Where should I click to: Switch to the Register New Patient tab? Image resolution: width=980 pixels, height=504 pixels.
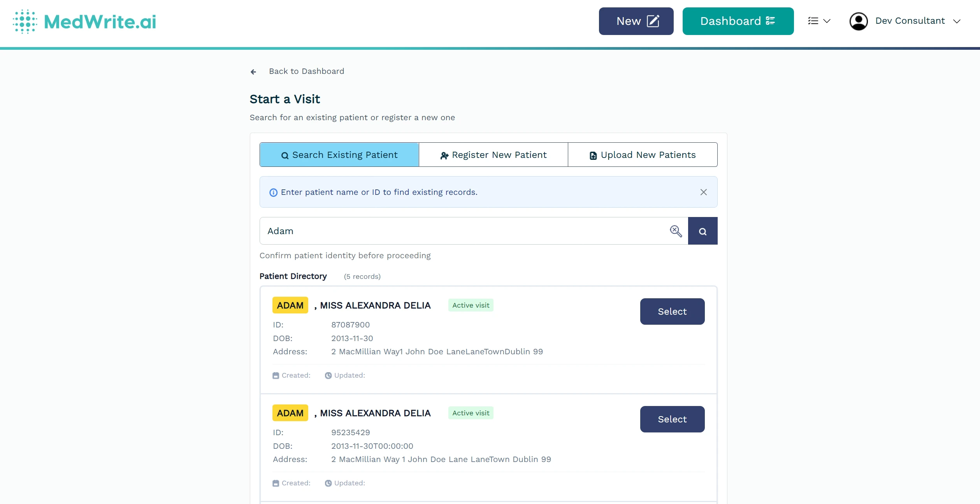point(494,154)
